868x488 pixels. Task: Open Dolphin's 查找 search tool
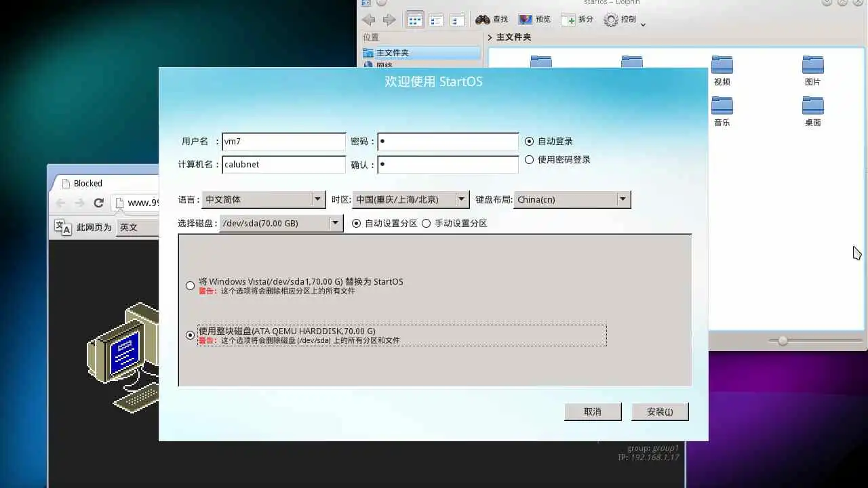tap(492, 20)
